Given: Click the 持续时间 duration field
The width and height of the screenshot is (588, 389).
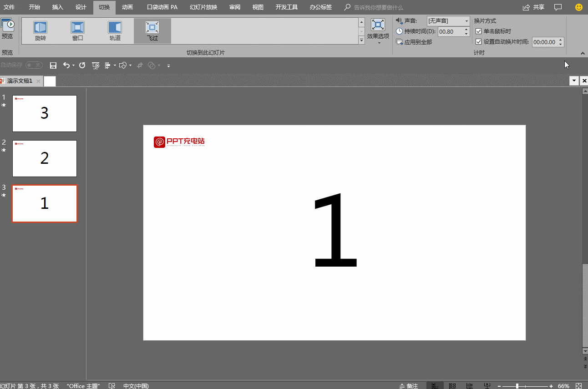Looking at the screenshot, I should click(x=451, y=32).
